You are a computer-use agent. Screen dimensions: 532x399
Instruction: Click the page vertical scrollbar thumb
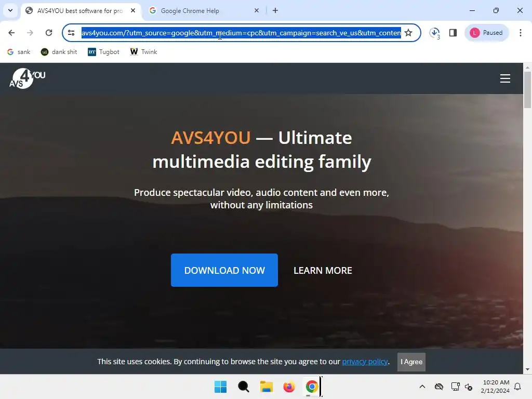pos(527,90)
